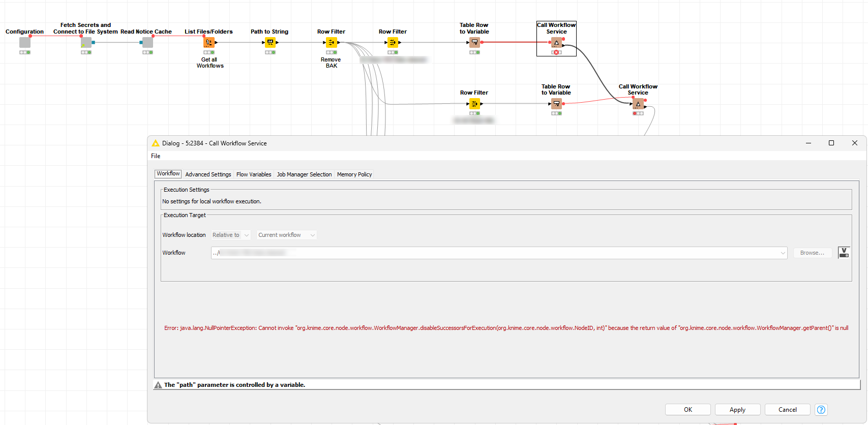
Task: Open the Flow Variables tab
Action: click(254, 174)
